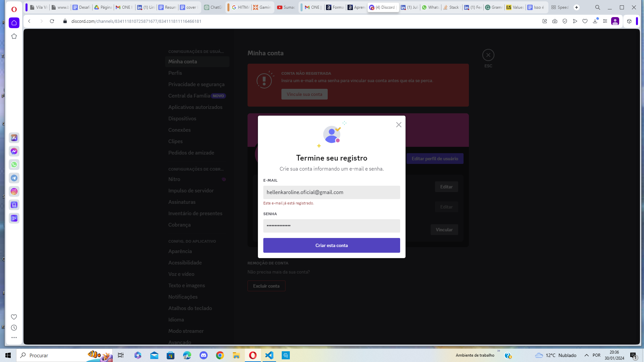Click Criar esta conta button

tap(332, 245)
